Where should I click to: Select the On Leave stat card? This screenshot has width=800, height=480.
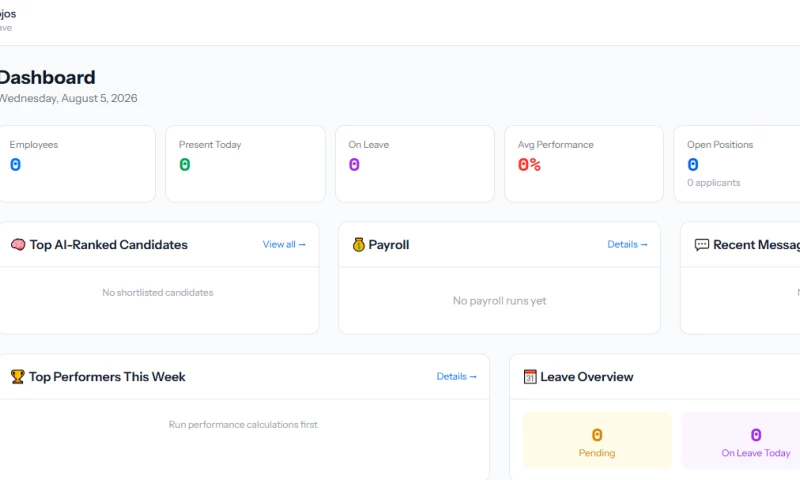coord(415,164)
